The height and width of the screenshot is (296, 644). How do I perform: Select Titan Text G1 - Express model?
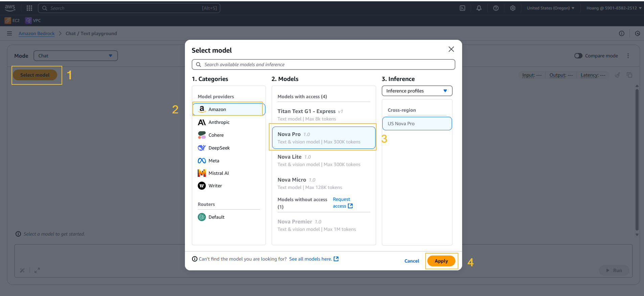(x=324, y=115)
